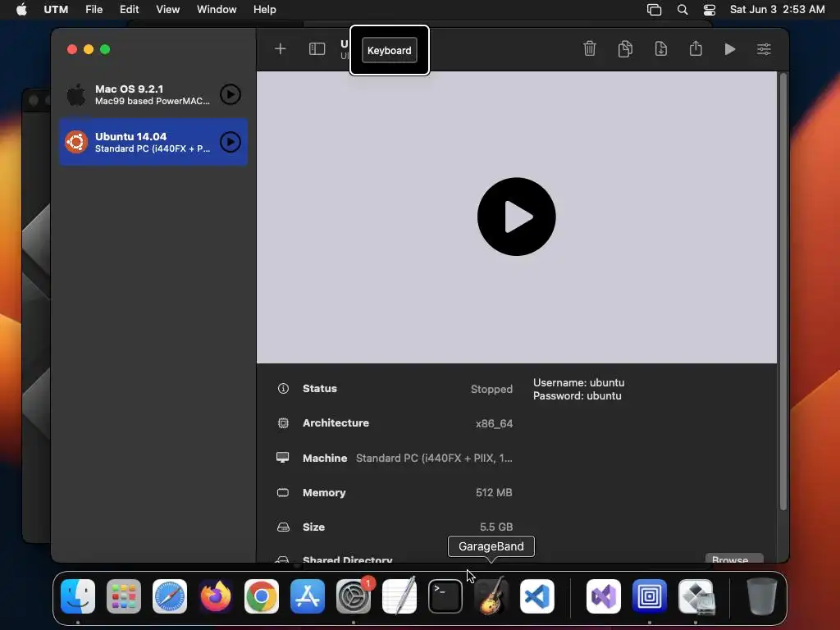Launch Visual Studio Code from the Dock

point(536,596)
